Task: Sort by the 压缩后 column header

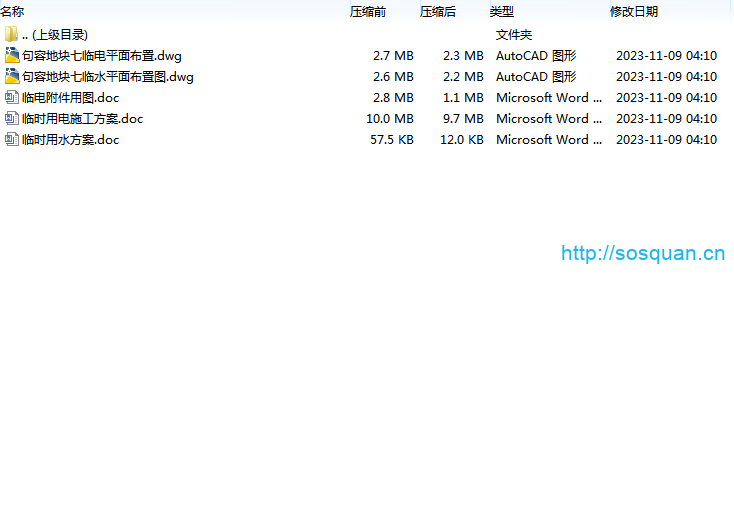Action: (437, 12)
